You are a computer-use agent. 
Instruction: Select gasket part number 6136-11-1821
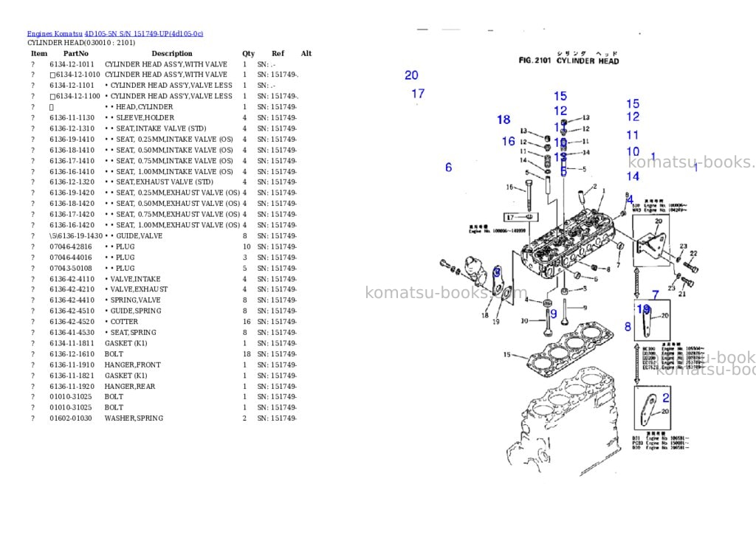point(72,376)
